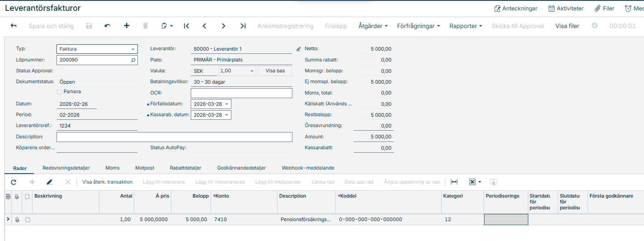This screenshot has width=644, height=241.
Task: Click into the OCR input field
Action: [241, 93]
